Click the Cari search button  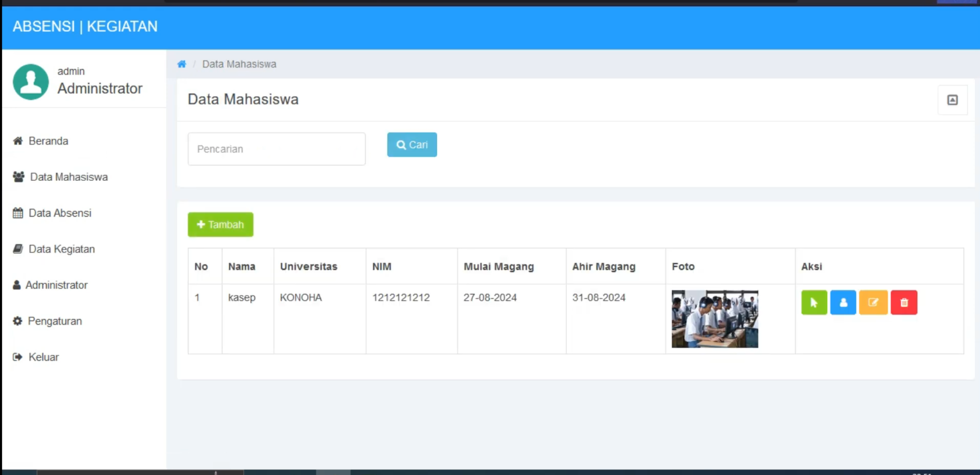412,145
